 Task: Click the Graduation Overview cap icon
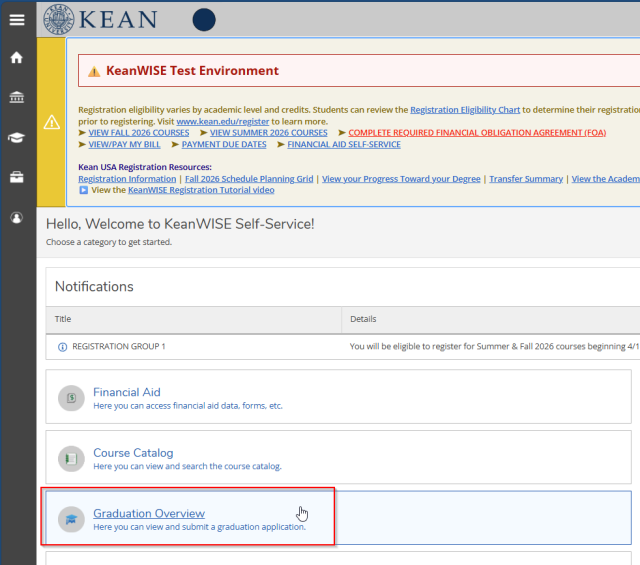(x=71, y=519)
